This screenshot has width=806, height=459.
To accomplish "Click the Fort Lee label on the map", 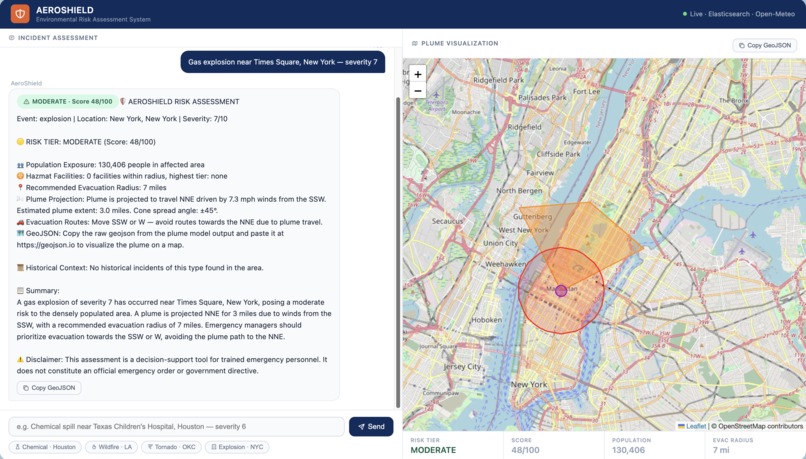I will [x=587, y=91].
